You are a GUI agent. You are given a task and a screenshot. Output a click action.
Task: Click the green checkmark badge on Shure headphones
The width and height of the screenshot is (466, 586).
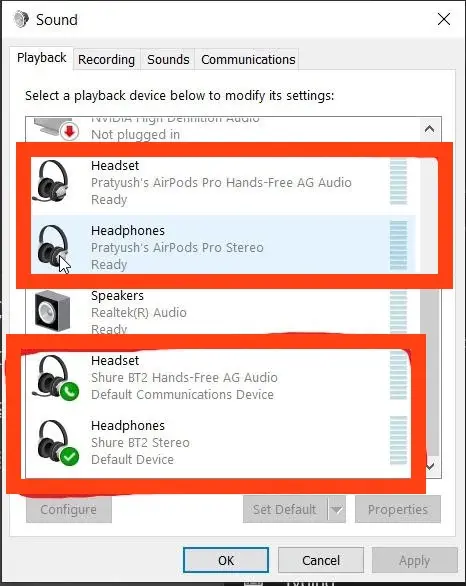pos(70,456)
